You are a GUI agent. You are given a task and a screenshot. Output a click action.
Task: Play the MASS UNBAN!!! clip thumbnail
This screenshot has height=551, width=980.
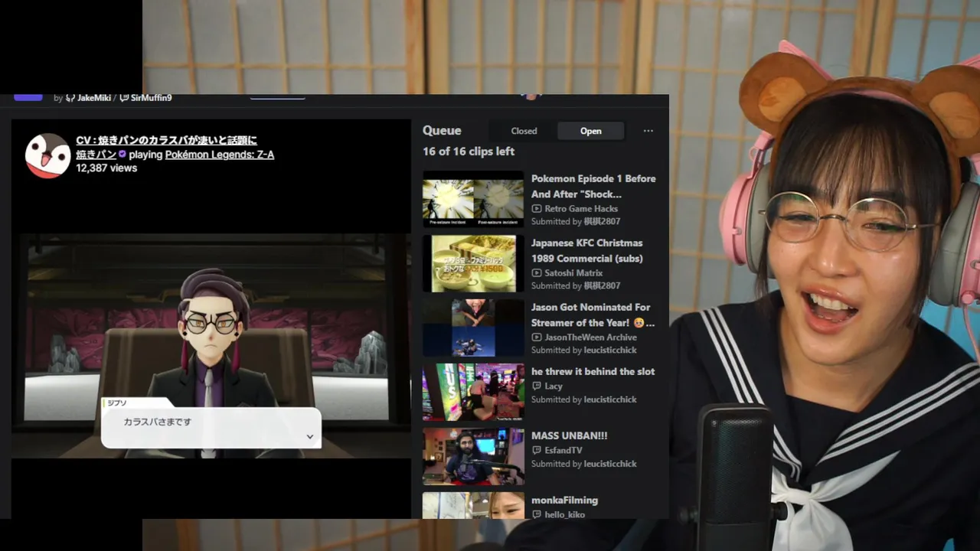click(473, 456)
